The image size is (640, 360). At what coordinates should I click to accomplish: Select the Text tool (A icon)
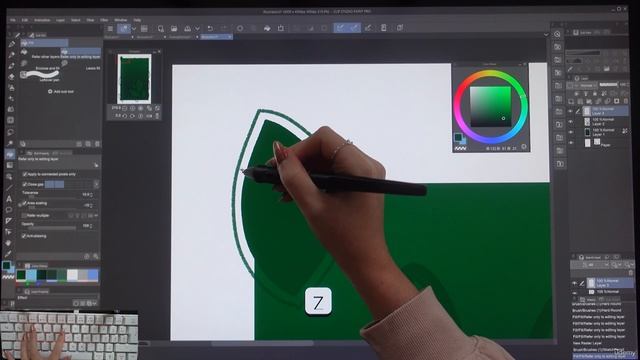[9, 199]
